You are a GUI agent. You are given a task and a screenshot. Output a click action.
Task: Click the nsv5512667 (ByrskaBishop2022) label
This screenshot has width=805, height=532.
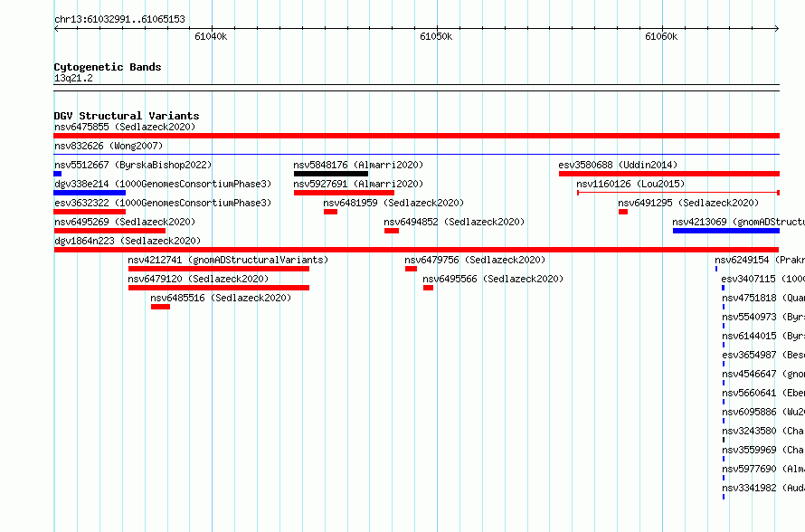point(133,165)
